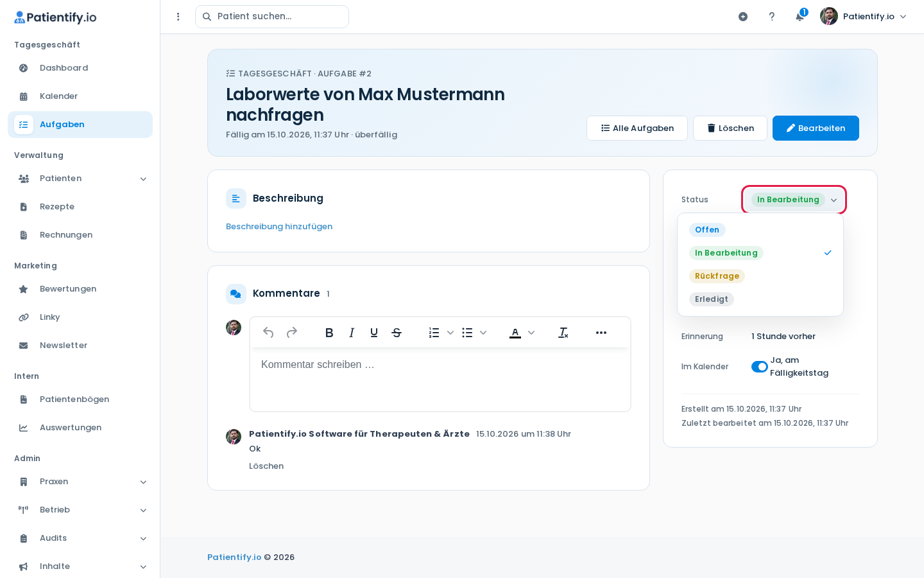The height and width of the screenshot is (578, 924).
Task: Click the '1 Stunde vorher' reminder value
Action: click(783, 337)
